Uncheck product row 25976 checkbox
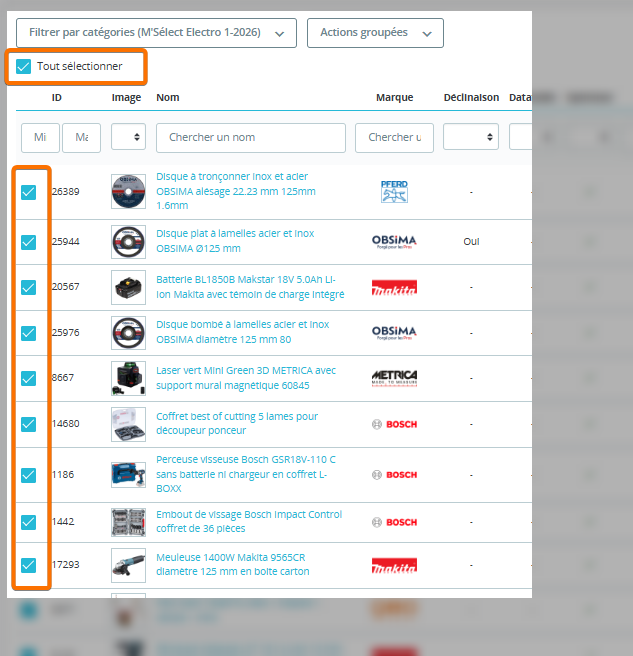This screenshot has width=633, height=656. point(28,333)
